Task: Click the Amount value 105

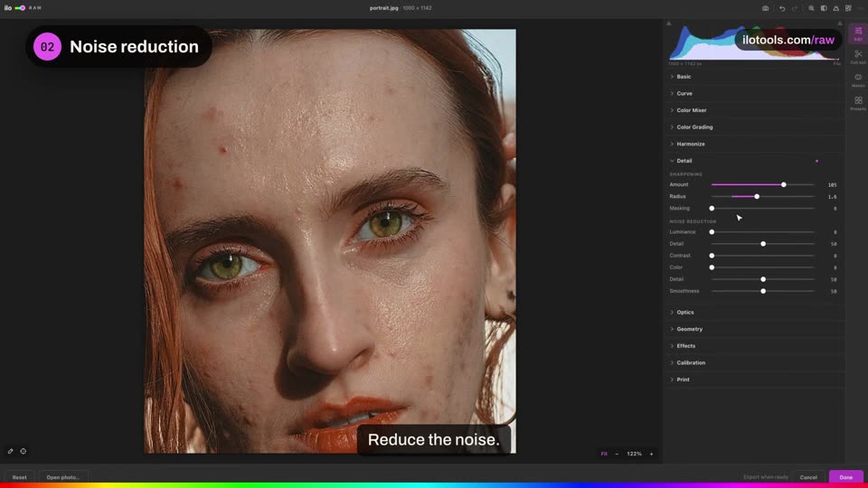Action: [832, 184]
